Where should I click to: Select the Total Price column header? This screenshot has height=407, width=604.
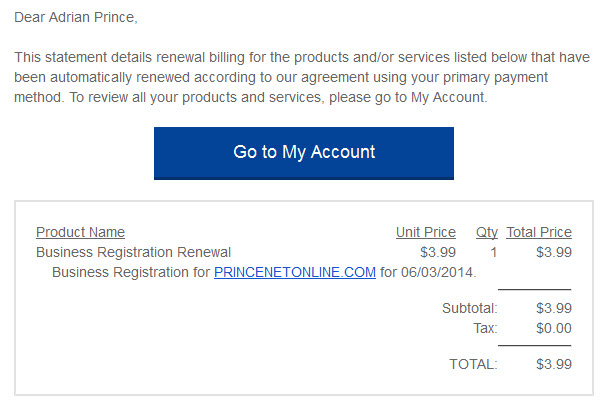point(539,232)
